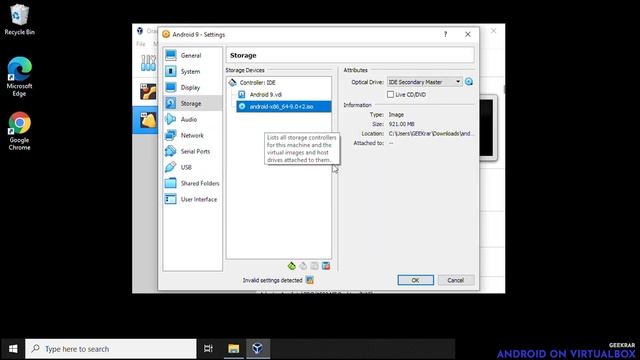
Task: Open the Display settings category
Action: [x=193, y=87]
